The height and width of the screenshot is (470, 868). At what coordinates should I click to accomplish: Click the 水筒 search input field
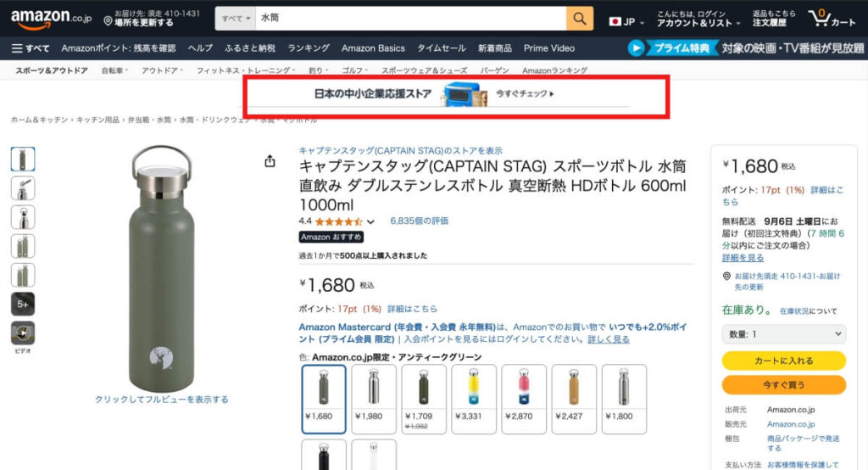tap(409, 19)
